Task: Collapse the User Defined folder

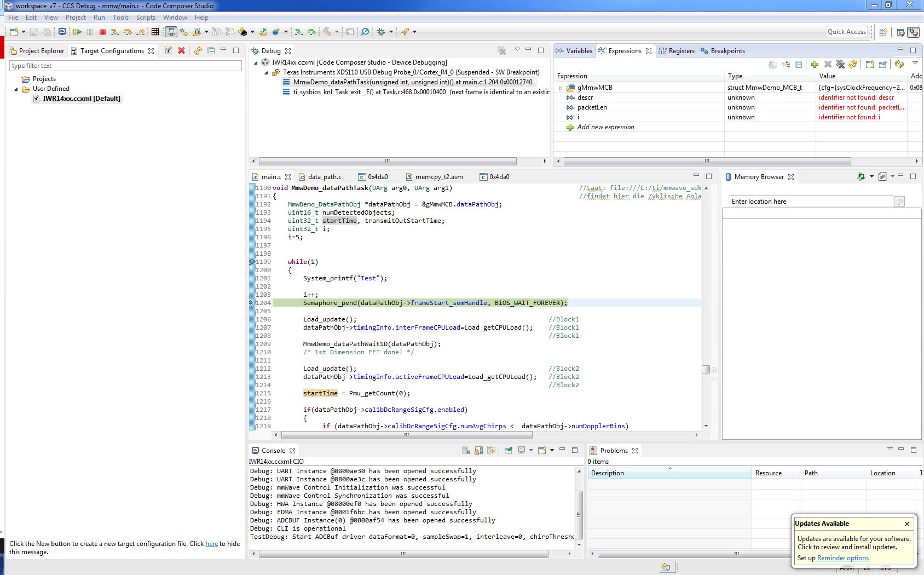Action: pos(16,89)
